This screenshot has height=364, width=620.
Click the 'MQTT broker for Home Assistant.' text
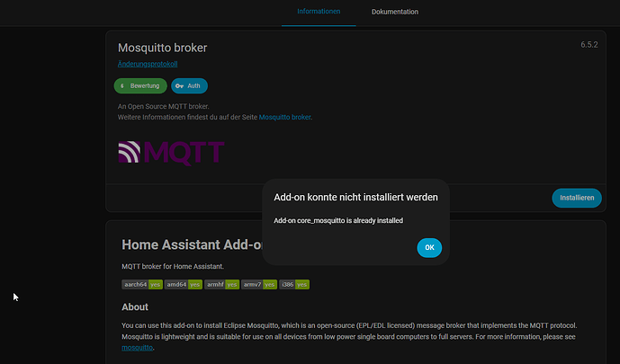173,267
